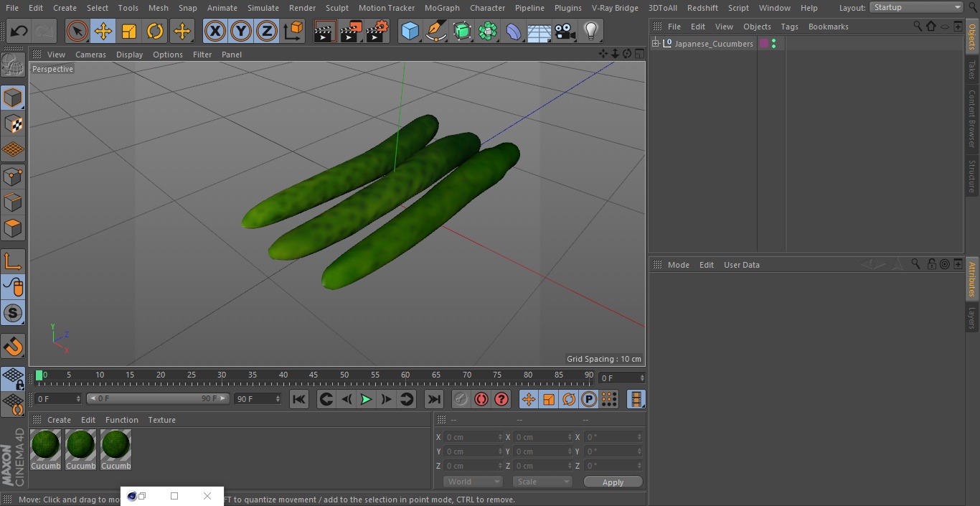Viewport: 980px width, 506px height.
Task: Click the Japanese_Cucumbers layer color swatch
Action: point(764,44)
